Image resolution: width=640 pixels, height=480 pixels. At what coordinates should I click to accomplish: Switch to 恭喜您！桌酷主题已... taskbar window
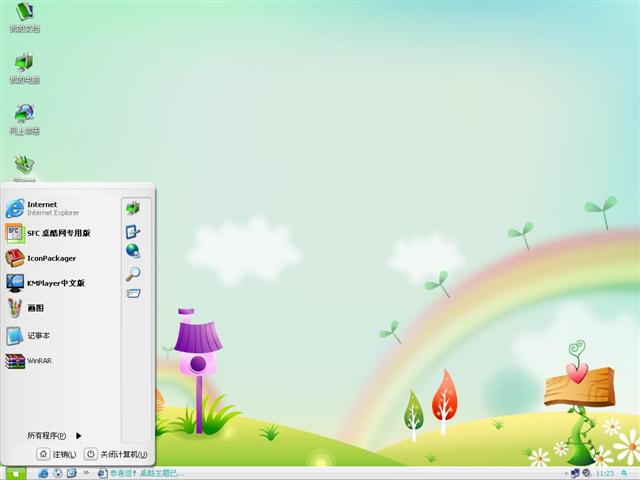tap(141, 473)
